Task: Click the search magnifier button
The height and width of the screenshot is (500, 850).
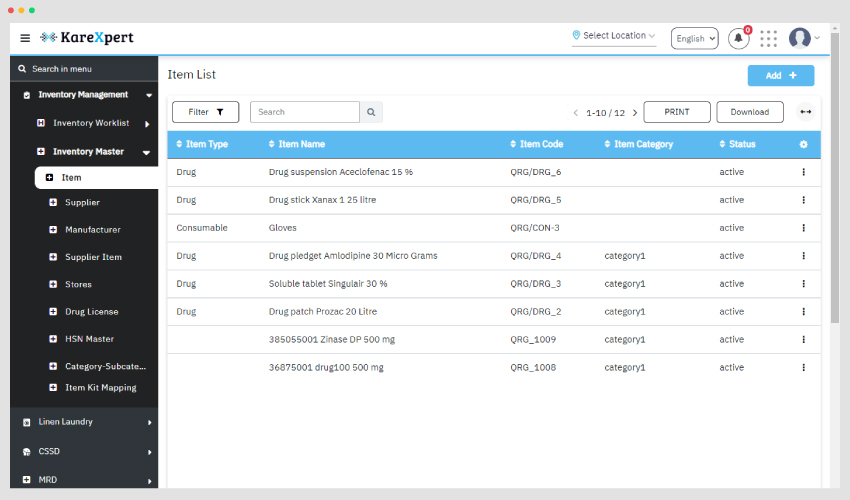Action: (x=371, y=112)
